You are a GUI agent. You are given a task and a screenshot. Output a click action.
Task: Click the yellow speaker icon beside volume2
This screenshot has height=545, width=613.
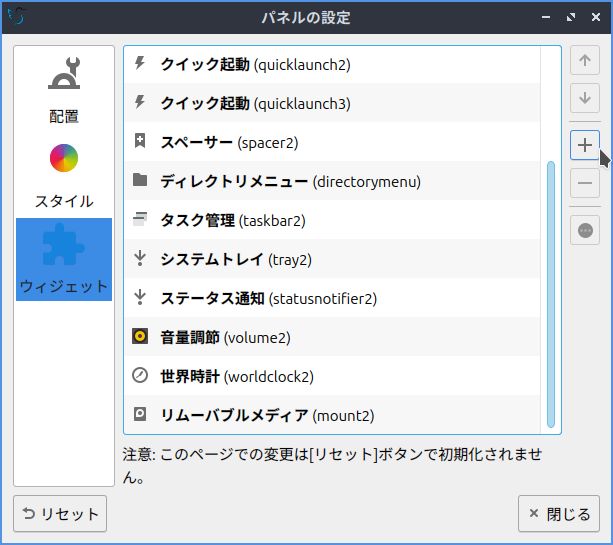[x=140, y=336]
